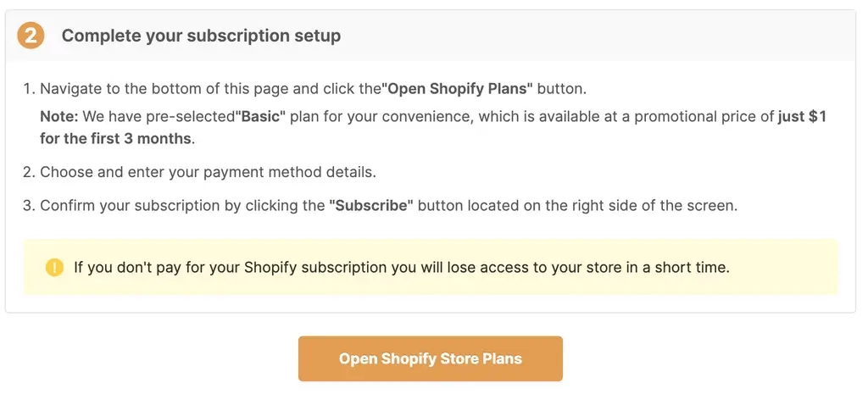868x394 pixels.
Task: Click the orange step 2 badge icon
Action: (x=31, y=36)
